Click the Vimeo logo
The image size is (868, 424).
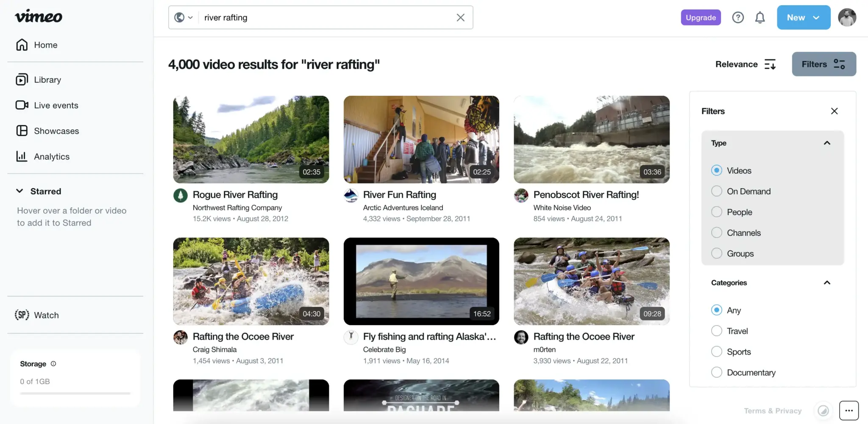tap(39, 17)
